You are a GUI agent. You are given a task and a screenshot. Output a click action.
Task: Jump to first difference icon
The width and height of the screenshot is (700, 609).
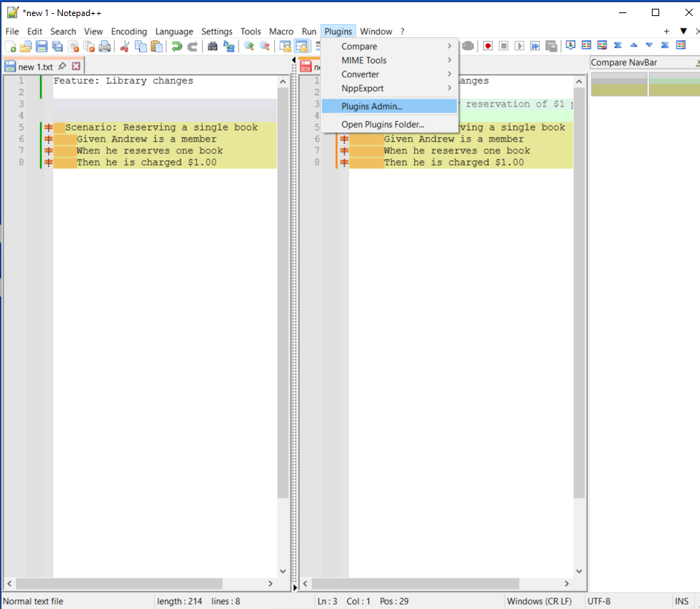[618, 45]
